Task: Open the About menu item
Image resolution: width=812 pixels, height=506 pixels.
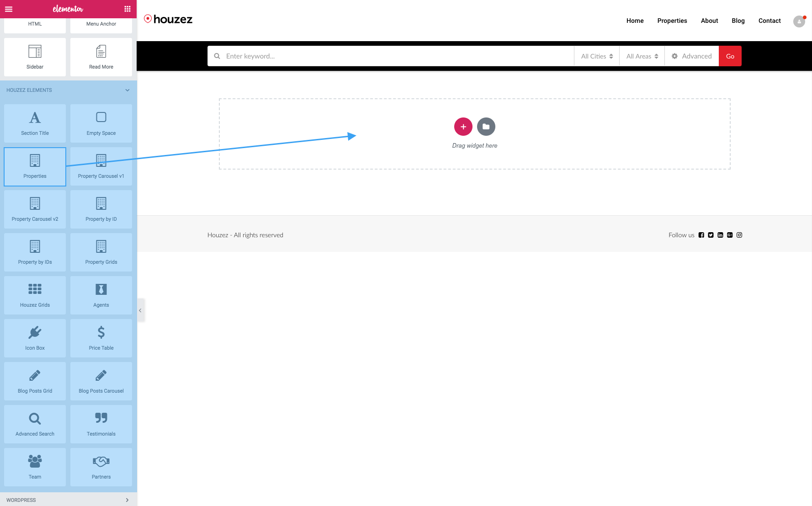Action: tap(709, 21)
